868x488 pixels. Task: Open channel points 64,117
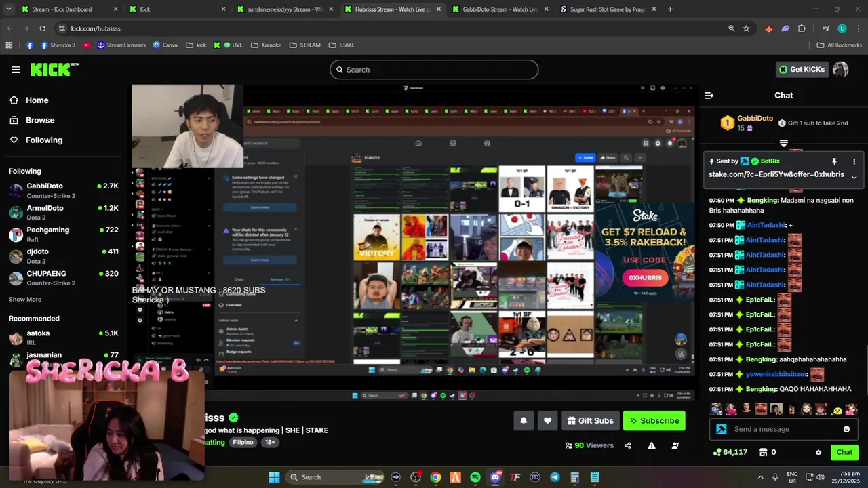coord(730,452)
